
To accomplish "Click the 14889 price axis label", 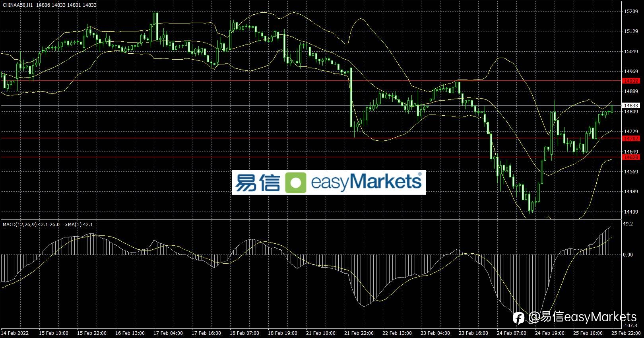I will [631, 91].
